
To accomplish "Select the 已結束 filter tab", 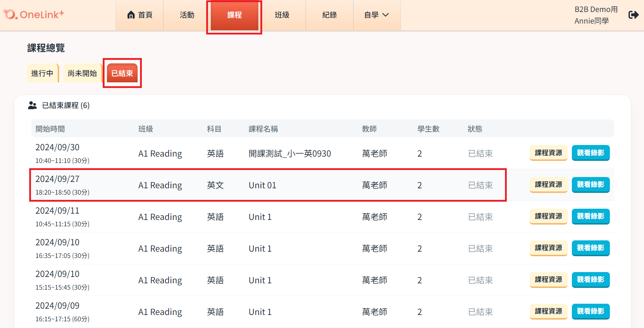I will point(122,73).
